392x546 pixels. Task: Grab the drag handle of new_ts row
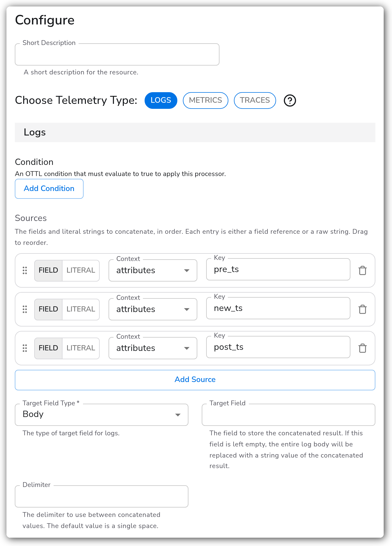click(x=25, y=309)
